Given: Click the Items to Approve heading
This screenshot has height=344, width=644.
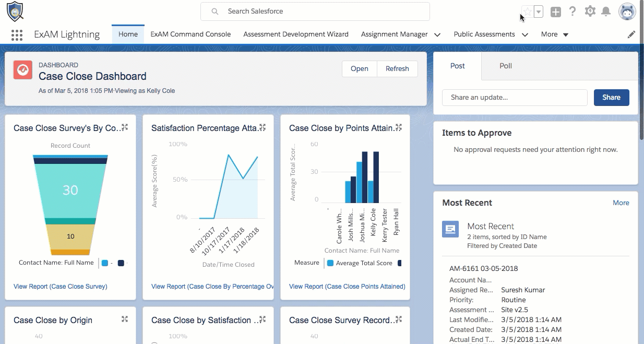Looking at the screenshot, I should [476, 133].
